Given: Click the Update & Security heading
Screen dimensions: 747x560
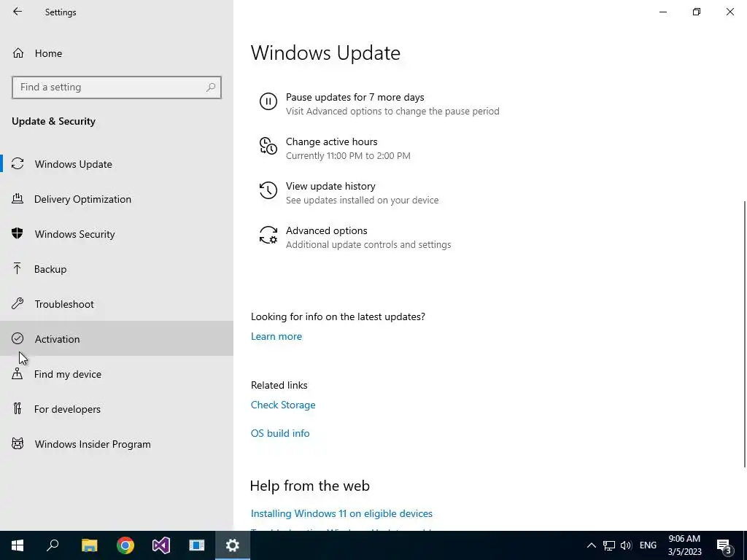Looking at the screenshot, I should click(x=53, y=121).
